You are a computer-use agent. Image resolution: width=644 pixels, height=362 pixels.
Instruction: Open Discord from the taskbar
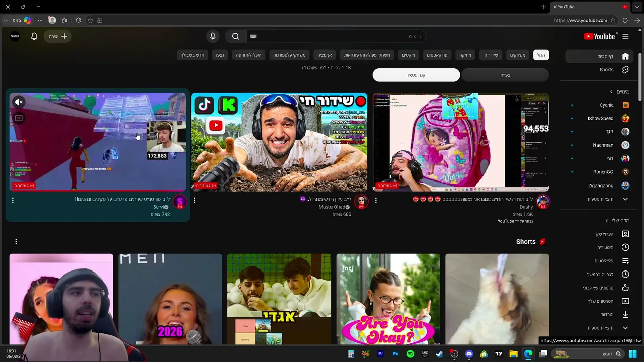click(469, 354)
